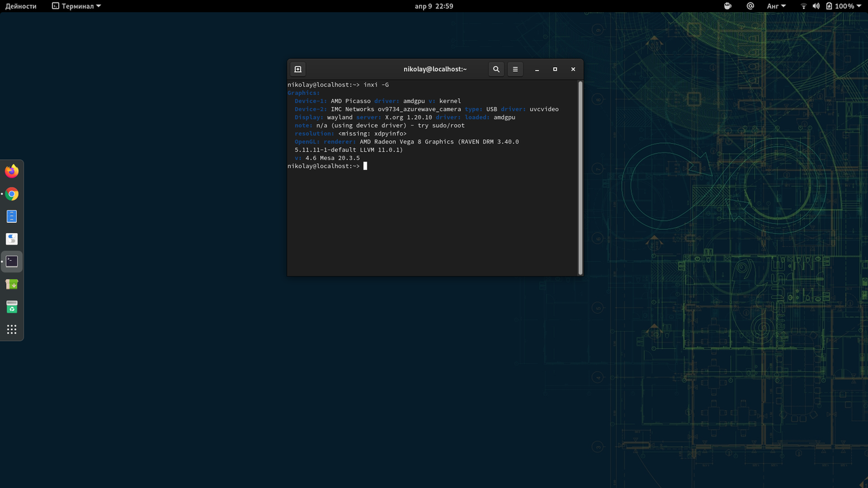Click the @ indicator in the top bar
This screenshot has width=868, height=488.
point(750,6)
